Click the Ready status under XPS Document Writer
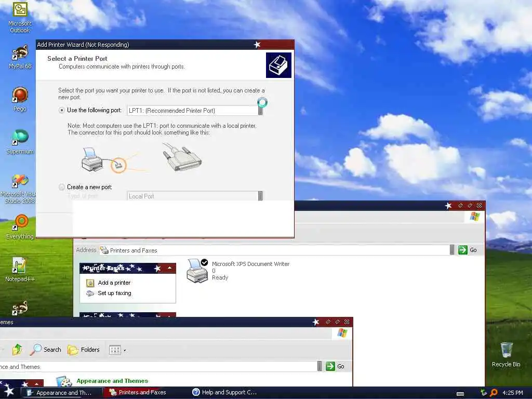Screen dimensions: 532x399 (220, 277)
